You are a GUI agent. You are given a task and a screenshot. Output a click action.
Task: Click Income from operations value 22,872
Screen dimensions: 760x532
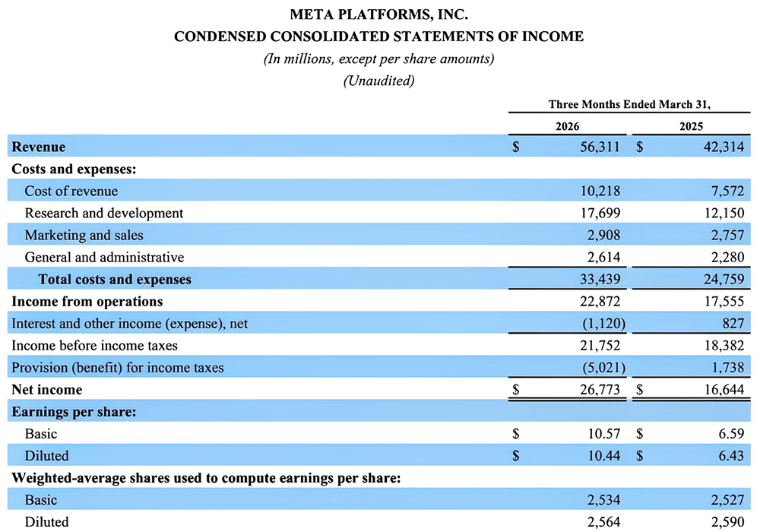click(x=600, y=301)
